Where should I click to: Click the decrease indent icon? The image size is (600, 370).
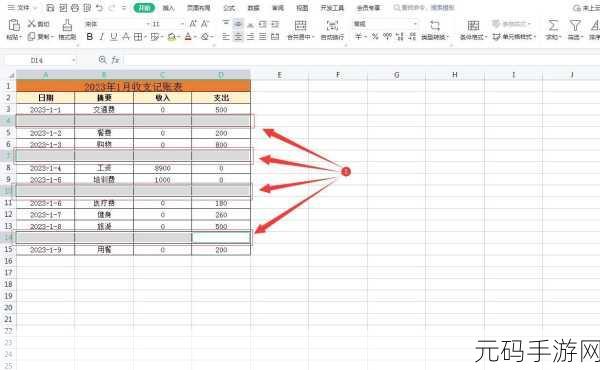pos(262,24)
